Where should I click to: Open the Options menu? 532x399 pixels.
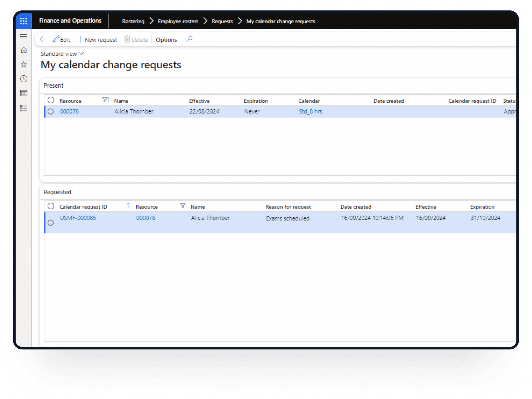click(x=166, y=40)
